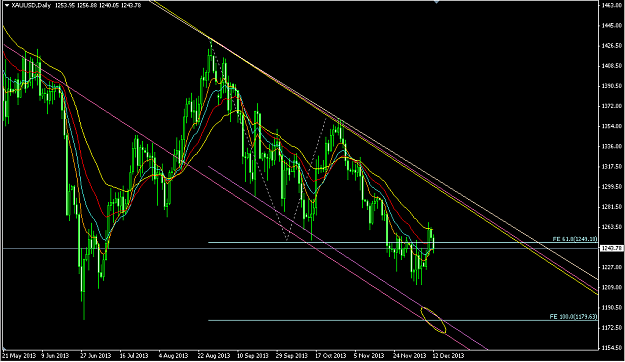The width and height of the screenshot is (625, 362).
Task: Click the chart shift marker on top edge
Action: tap(436, 2)
